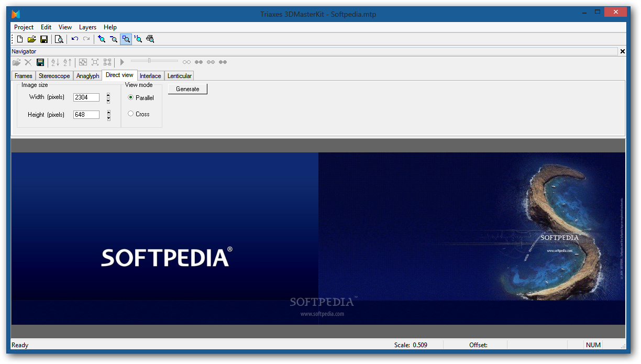Click the double-diamond circles icon
This screenshot has height=364, width=641.
[211, 62]
